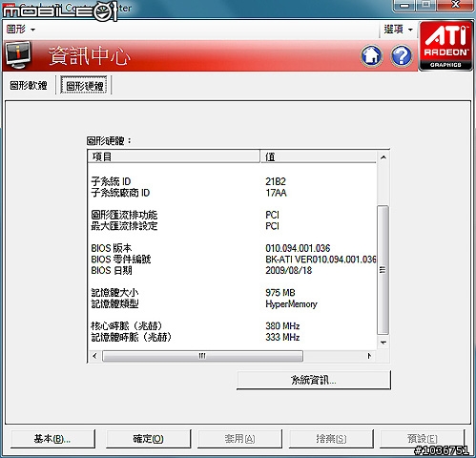Click the HyperMemory value
The width and height of the screenshot is (476, 458).
[x=291, y=304]
